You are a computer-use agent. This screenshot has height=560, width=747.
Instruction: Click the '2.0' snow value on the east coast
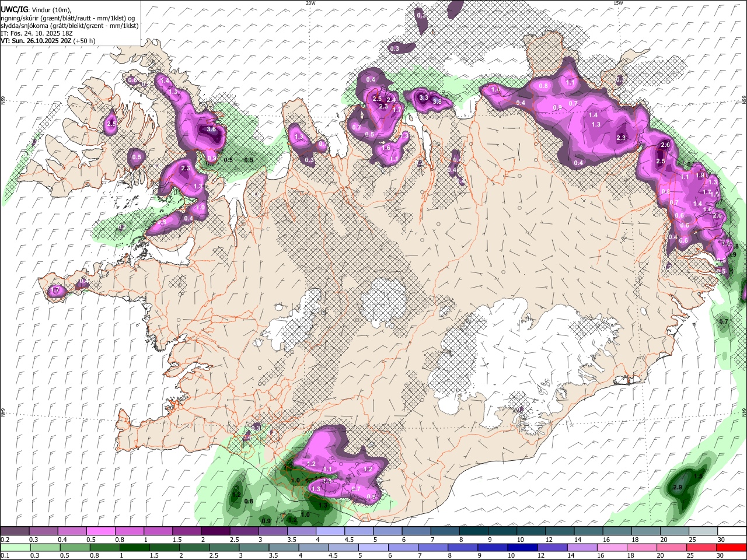[717, 215]
